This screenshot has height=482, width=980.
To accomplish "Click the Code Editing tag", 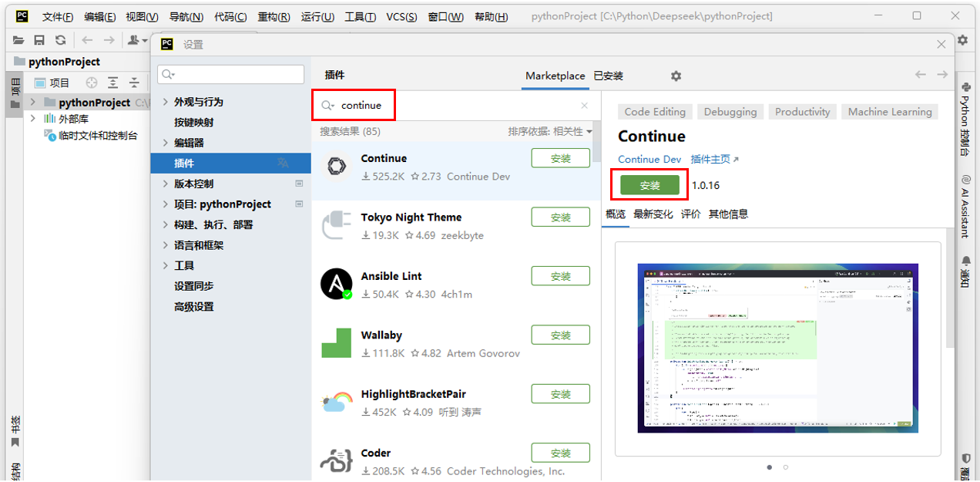I will tap(655, 112).
